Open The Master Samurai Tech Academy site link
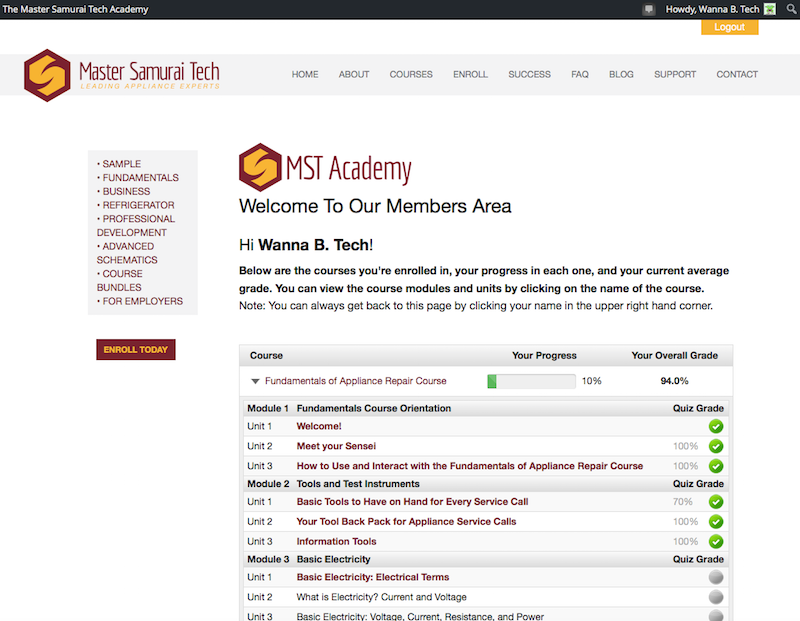This screenshot has height=621, width=800. tap(76, 9)
